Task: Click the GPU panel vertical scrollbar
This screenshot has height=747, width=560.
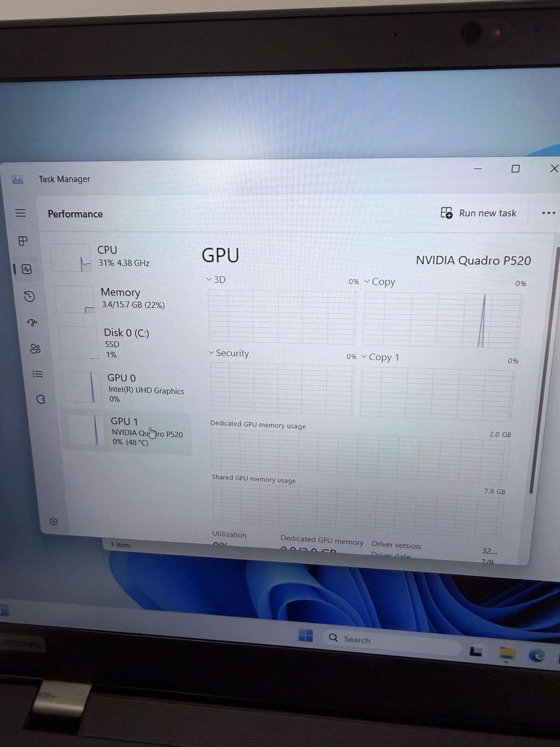Action: point(544,369)
